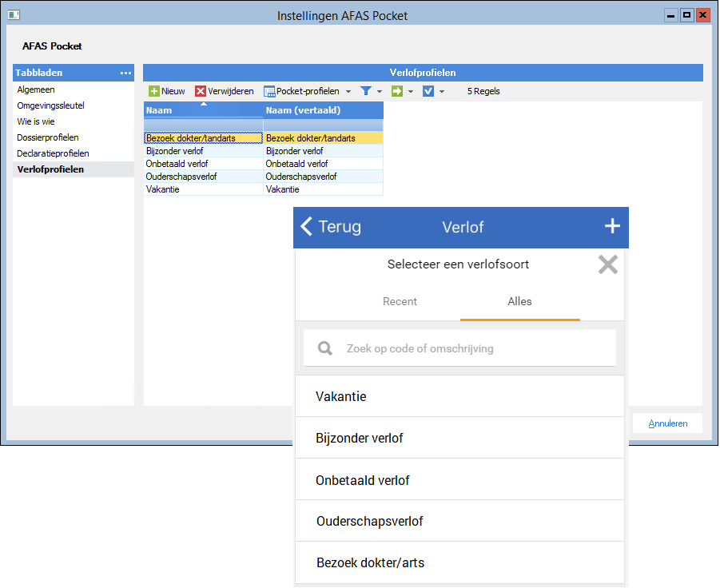Dismiss the verlofsoort selector with the X
Screen dimensions: 720x588
(x=607, y=264)
